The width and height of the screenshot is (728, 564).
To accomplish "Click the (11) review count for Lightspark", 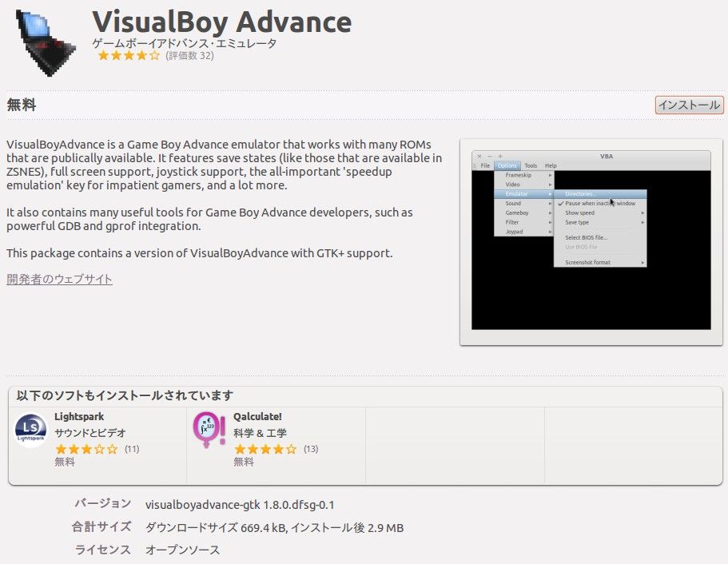I will [x=132, y=449].
